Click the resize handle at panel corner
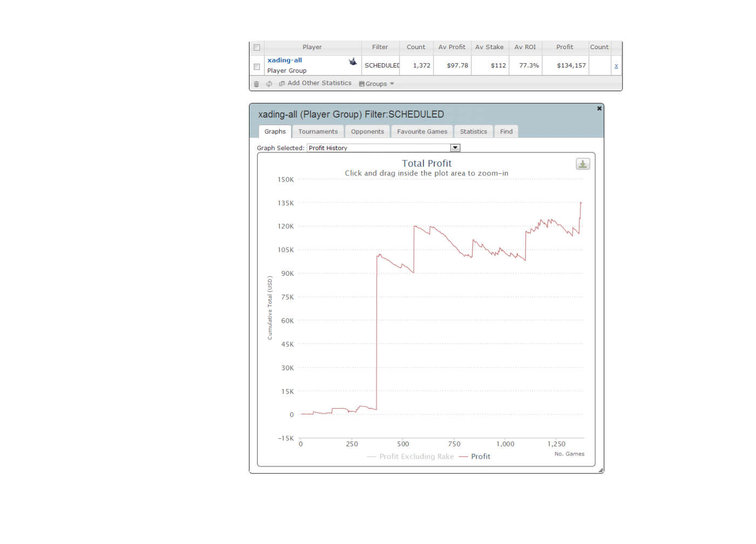 click(x=600, y=470)
